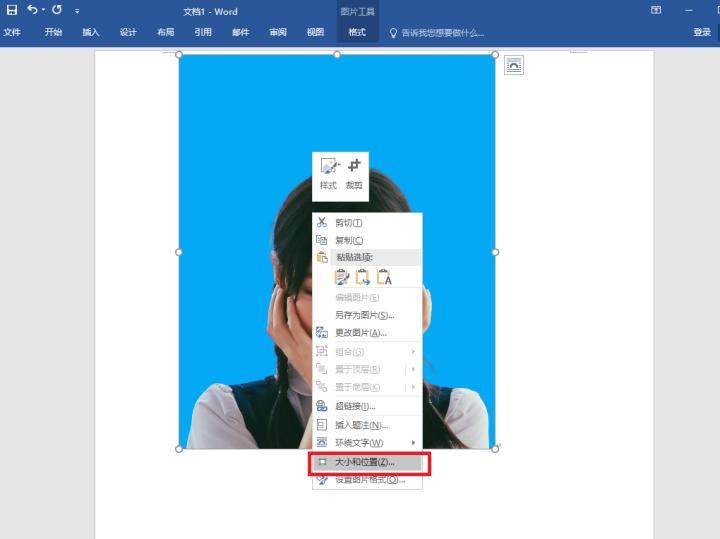Click the top-left corner handle of the image
Viewport: 720px width, 539px height.
(179, 55)
